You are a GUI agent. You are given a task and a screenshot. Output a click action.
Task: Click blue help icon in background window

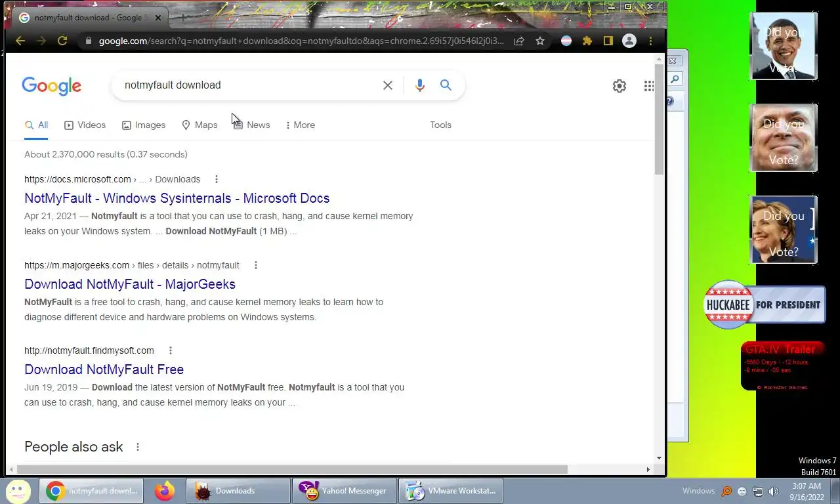(670, 102)
